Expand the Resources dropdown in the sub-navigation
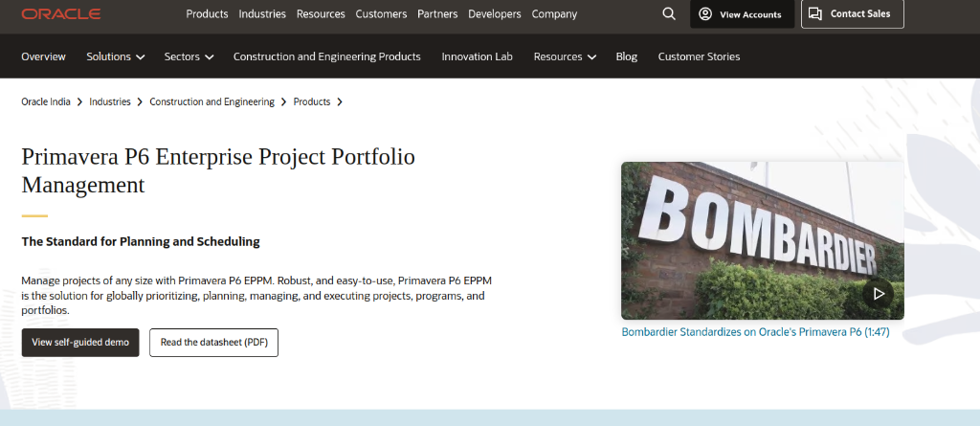 [x=565, y=56]
